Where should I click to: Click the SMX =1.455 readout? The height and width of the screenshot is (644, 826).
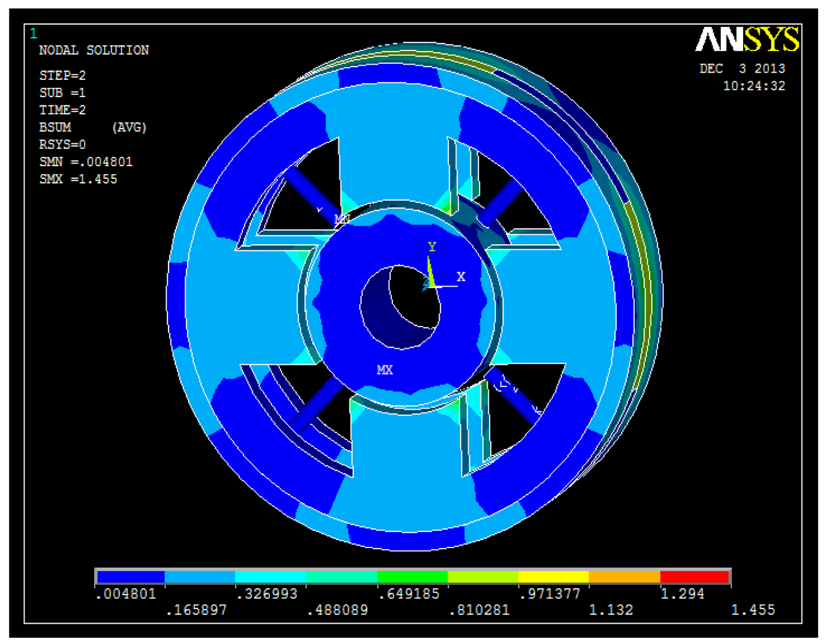78,179
